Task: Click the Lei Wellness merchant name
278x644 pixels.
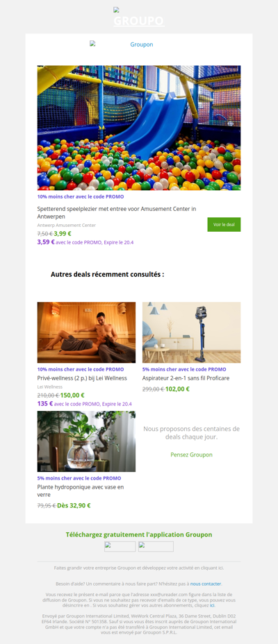Action: pyautogui.click(x=50, y=387)
